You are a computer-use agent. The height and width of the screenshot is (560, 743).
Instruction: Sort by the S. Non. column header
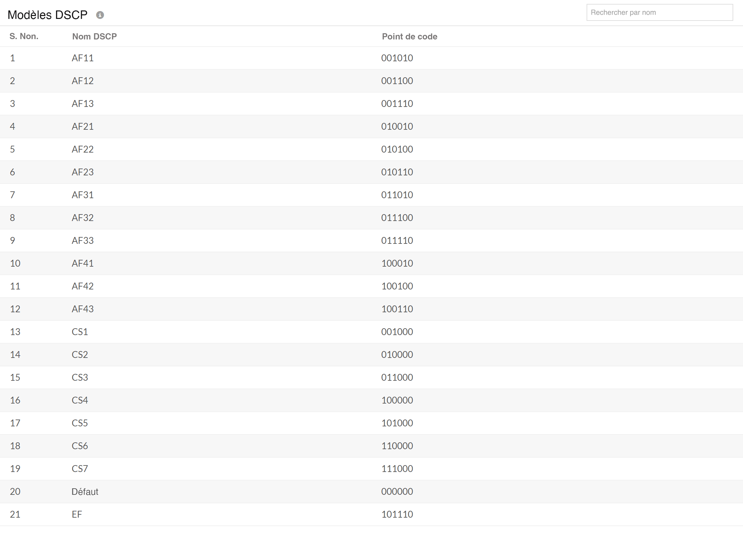coord(23,36)
